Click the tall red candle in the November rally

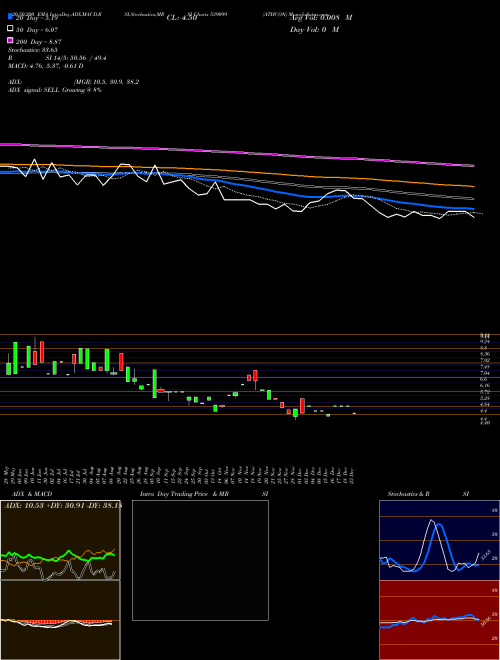[255, 375]
